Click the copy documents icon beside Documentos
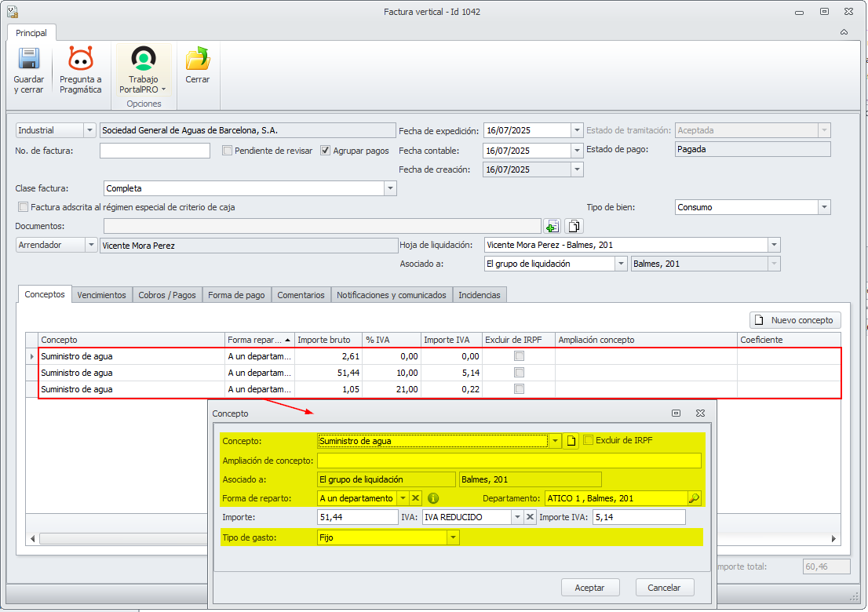 point(574,227)
